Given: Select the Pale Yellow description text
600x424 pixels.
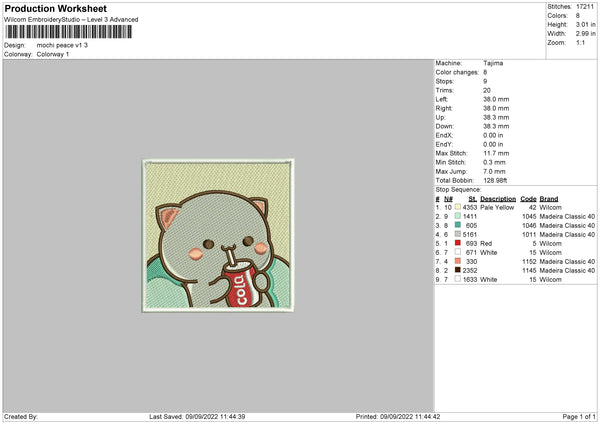Looking at the screenshot, I should click(497, 207).
